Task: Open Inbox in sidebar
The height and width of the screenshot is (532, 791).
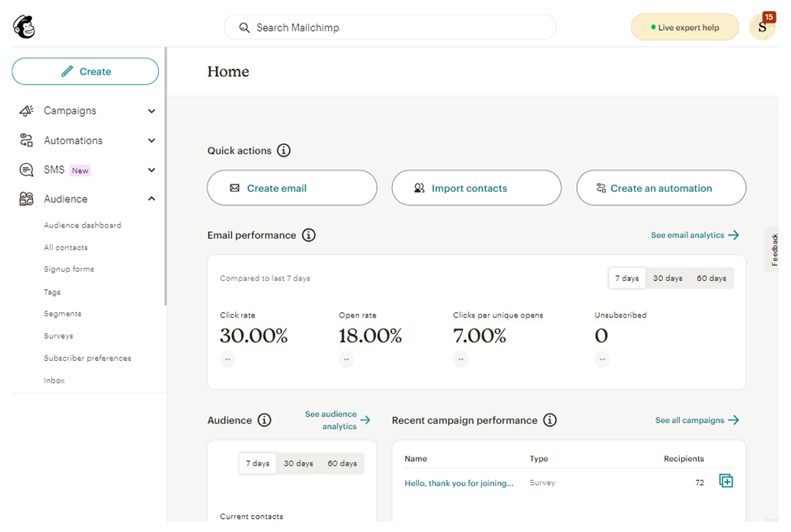Action: pos(54,381)
